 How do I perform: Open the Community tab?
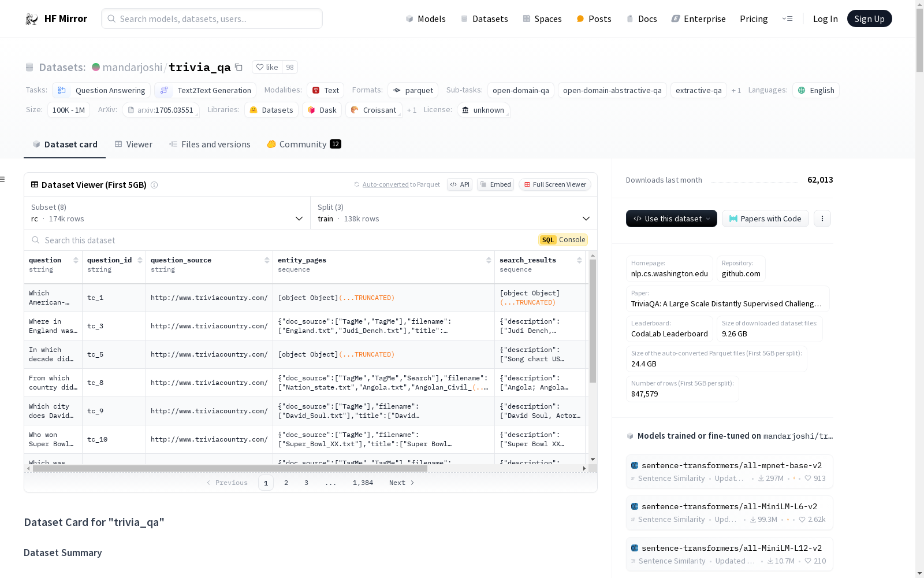(304, 144)
